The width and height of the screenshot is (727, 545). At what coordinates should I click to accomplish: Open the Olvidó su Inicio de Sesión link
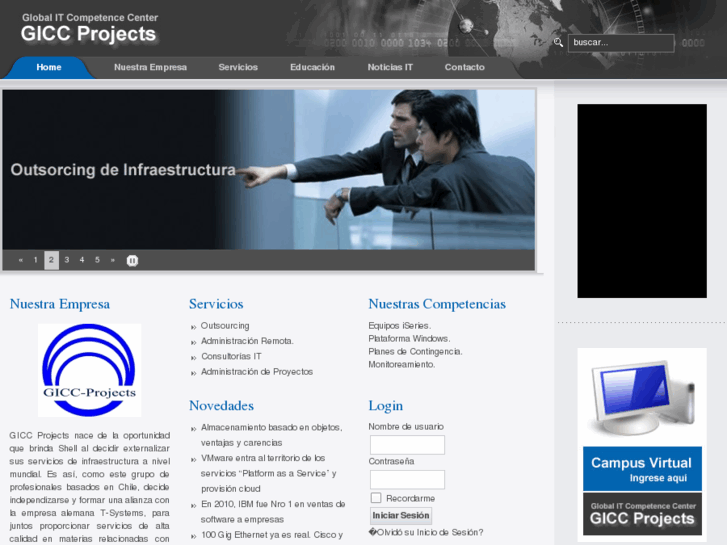coord(426,532)
